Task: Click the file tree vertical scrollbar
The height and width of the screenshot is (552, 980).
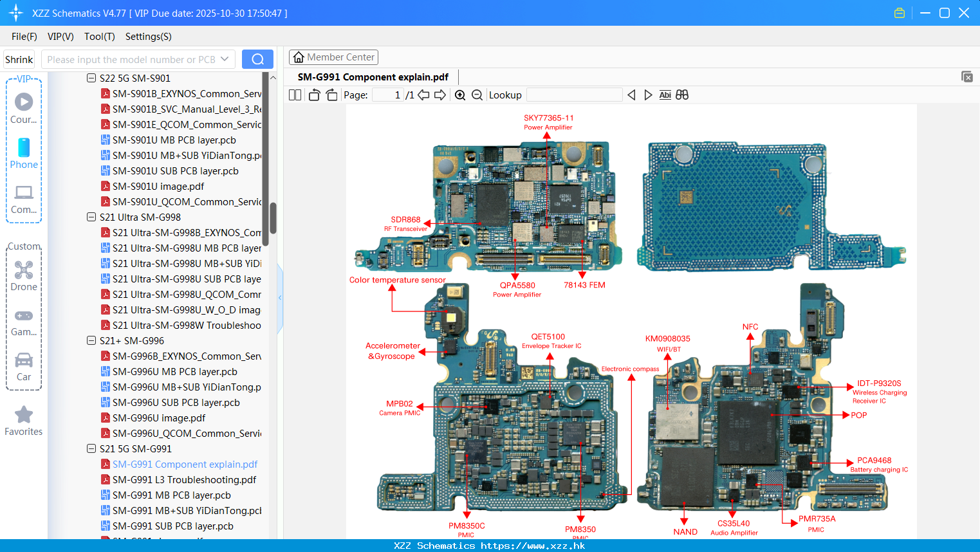Action: (x=273, y=219)
